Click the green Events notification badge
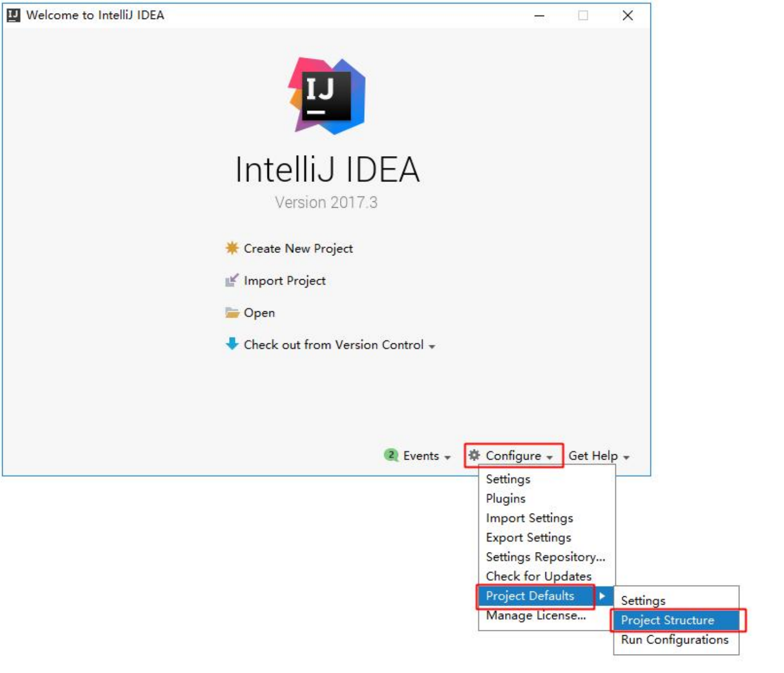Image resolution: width=784 pixels, height=673 pixels. point(391,455)
